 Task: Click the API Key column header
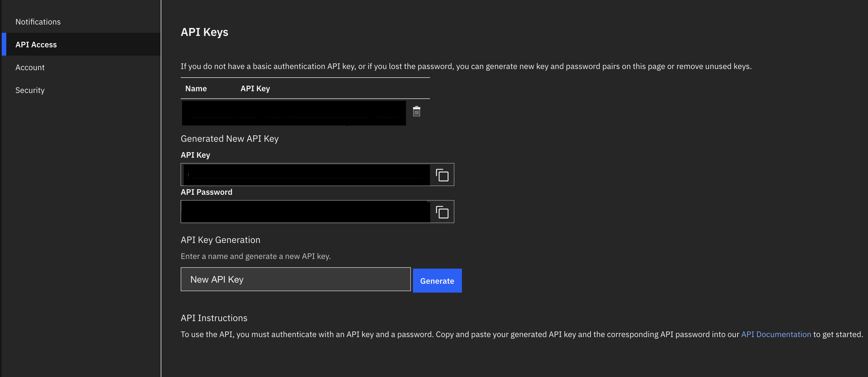pyautogui.click(x=255, y=88)
